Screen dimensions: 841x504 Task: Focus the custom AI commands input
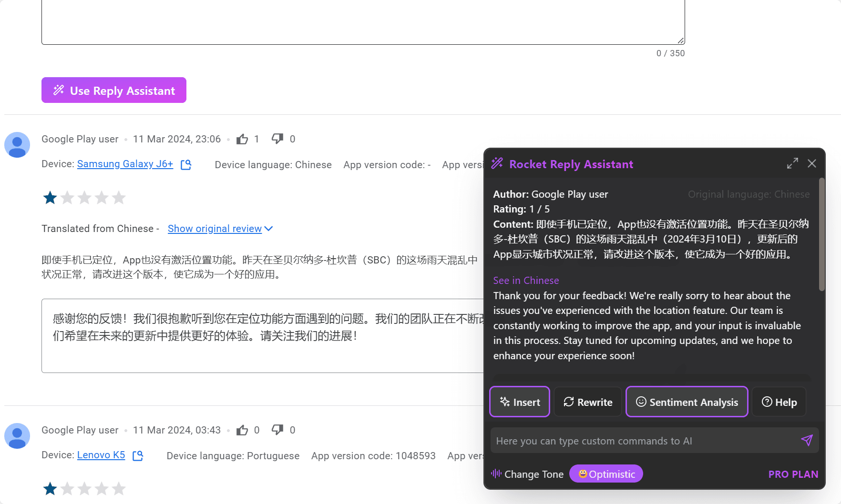point(644,441)
